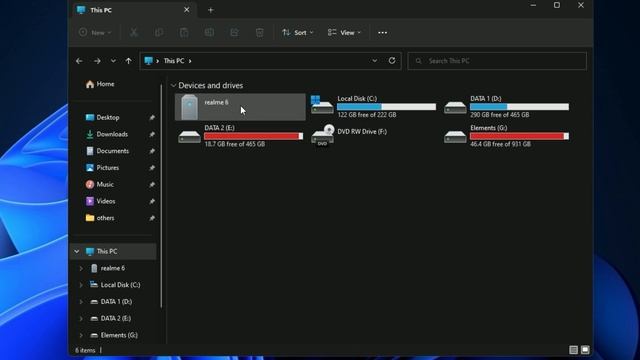Click 18.7 GB free of 465 GB text
The width and height of the screenshot is (640, 360).
pyautogui.click(x=234, y=144)
